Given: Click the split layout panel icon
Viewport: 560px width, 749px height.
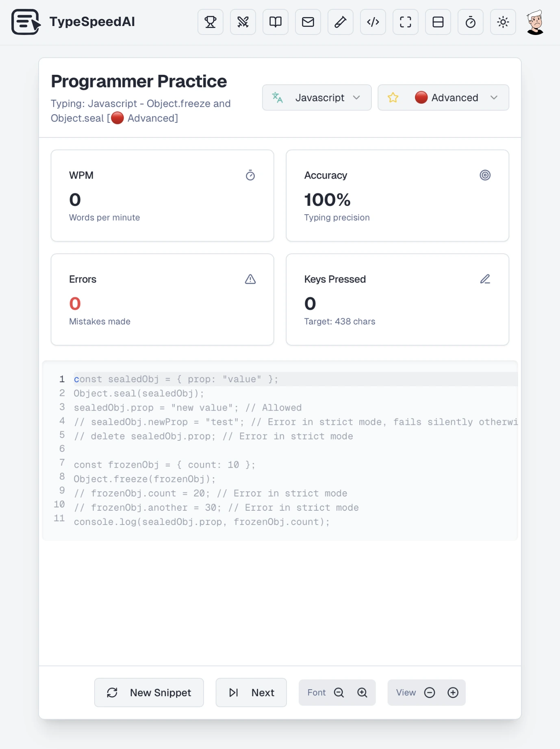Looking at the screenshot, I should tap(438, 22).
